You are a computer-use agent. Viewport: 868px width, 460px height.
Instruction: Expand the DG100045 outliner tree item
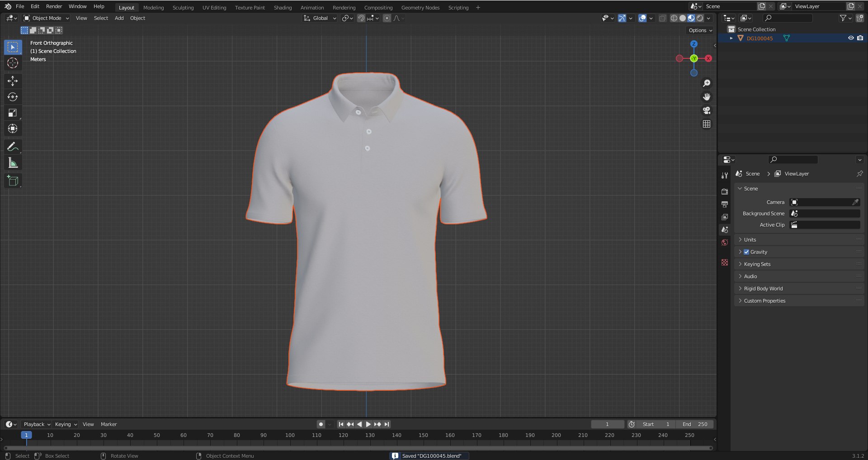[731, 38]
